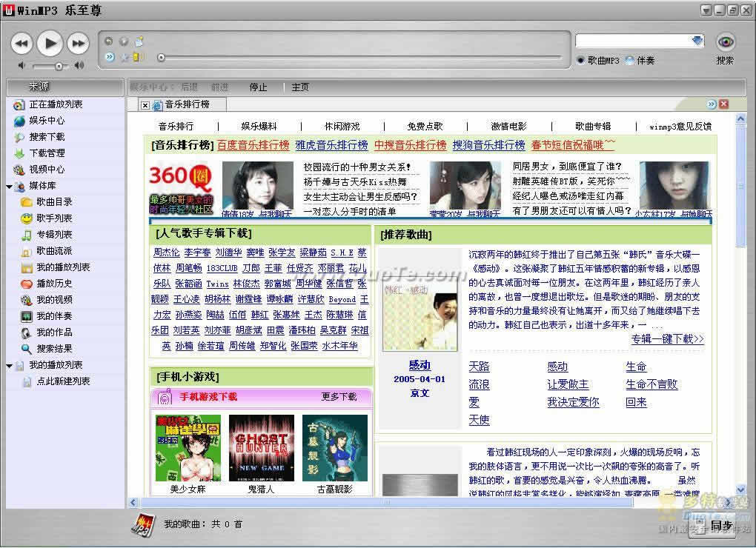
Task: Open the 百度音乐排行榜 link
Action: 253,145
